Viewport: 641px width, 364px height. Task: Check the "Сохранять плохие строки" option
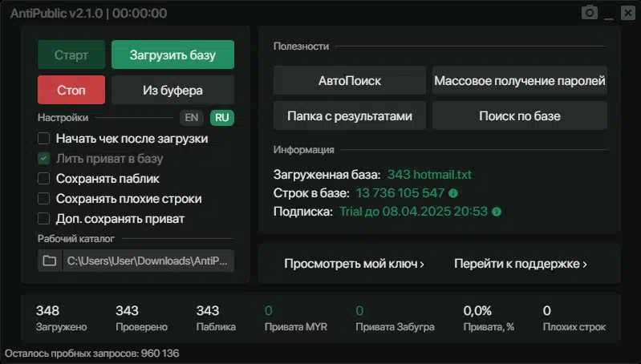tap(44, 199)
